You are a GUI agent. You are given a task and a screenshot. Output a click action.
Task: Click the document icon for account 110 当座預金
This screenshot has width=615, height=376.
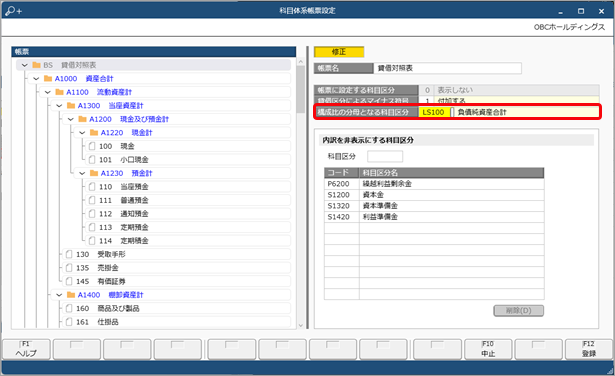pos(92,187)
